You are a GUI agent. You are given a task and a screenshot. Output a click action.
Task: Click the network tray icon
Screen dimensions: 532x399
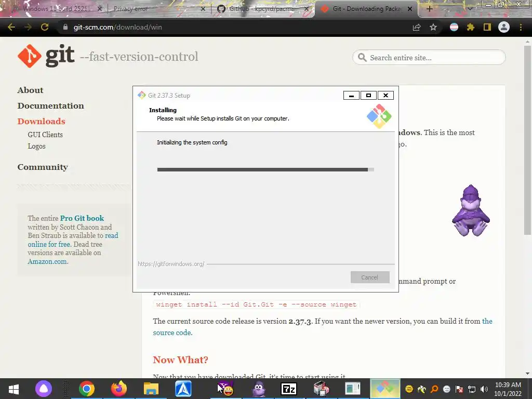pyautogui.click(x=472, y=389)
